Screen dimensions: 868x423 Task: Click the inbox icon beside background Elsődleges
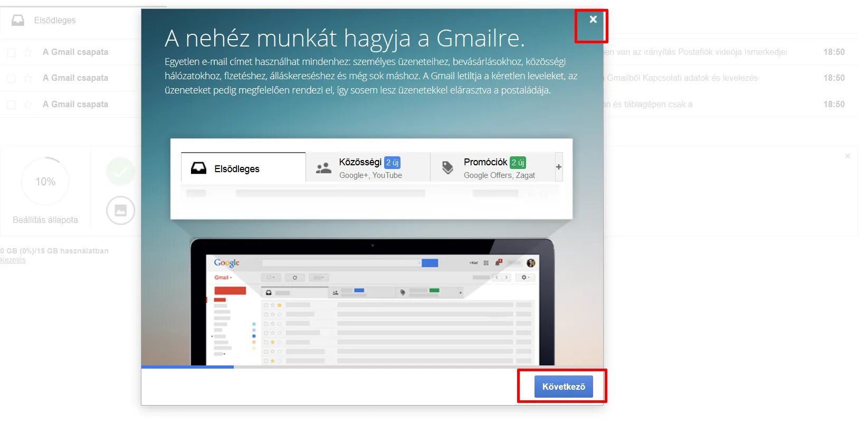coord(18,20)
